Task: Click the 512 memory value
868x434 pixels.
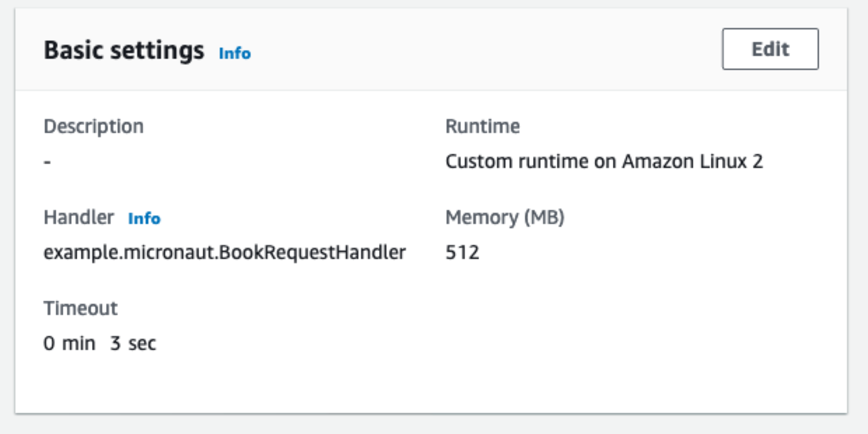Action: (462, 252)
